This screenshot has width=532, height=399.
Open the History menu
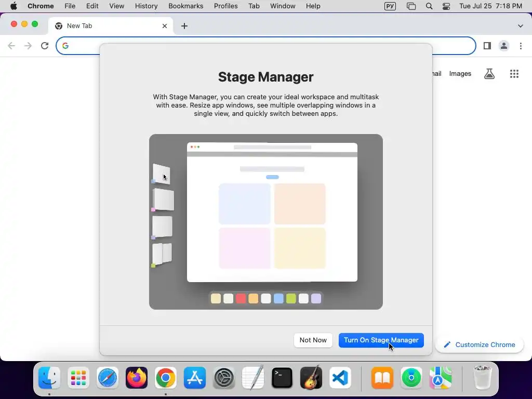146,6
